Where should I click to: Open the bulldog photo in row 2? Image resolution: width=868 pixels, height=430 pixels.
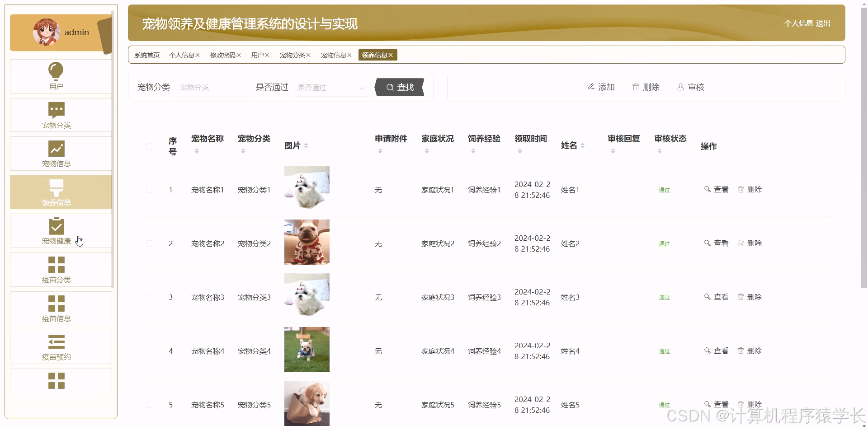(x=307, y=242)
